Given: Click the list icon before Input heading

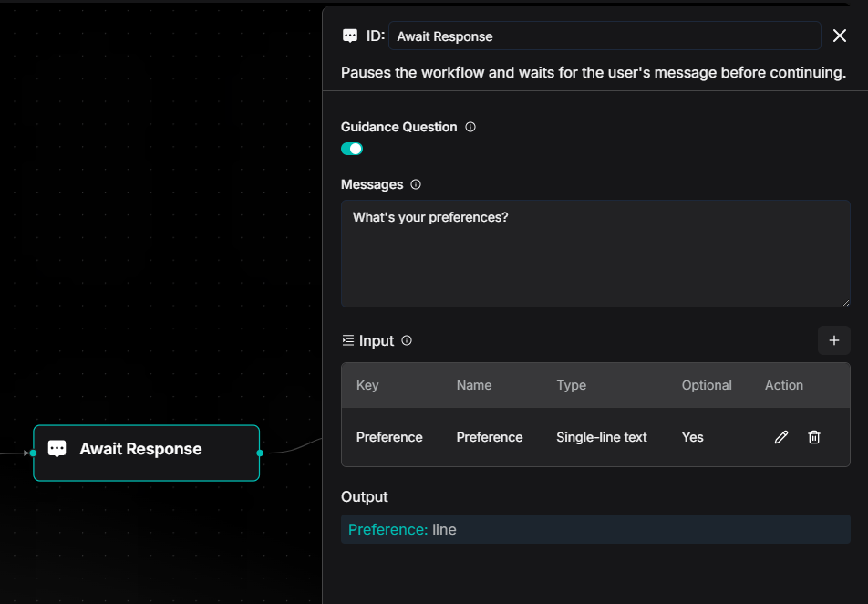Looking at the screenshot, I should 347,340.
